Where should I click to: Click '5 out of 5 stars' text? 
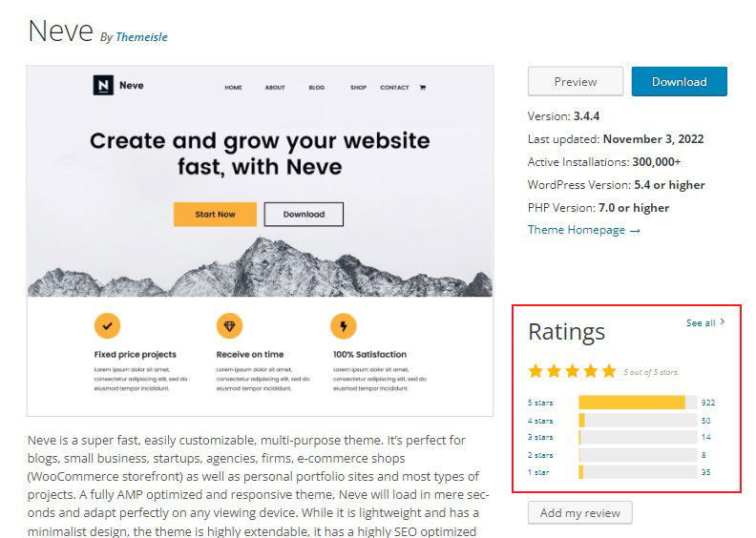pos(651,372)
